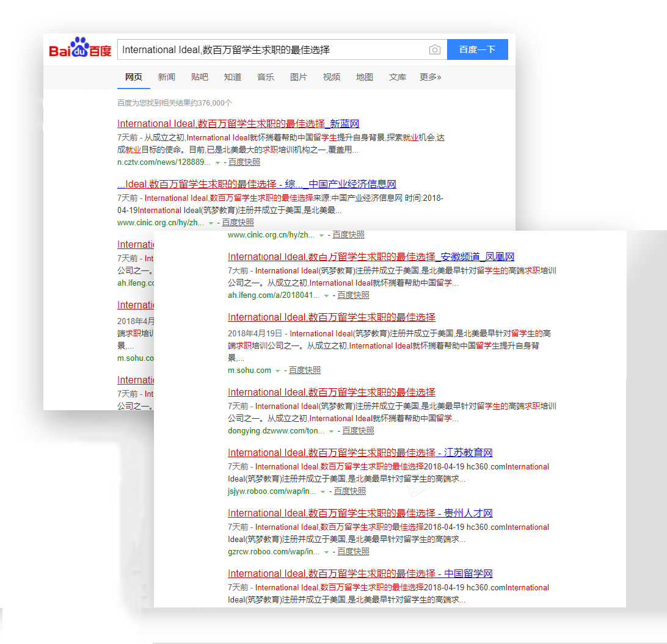Open the 贵州人才网 result title

coord(360,513)
